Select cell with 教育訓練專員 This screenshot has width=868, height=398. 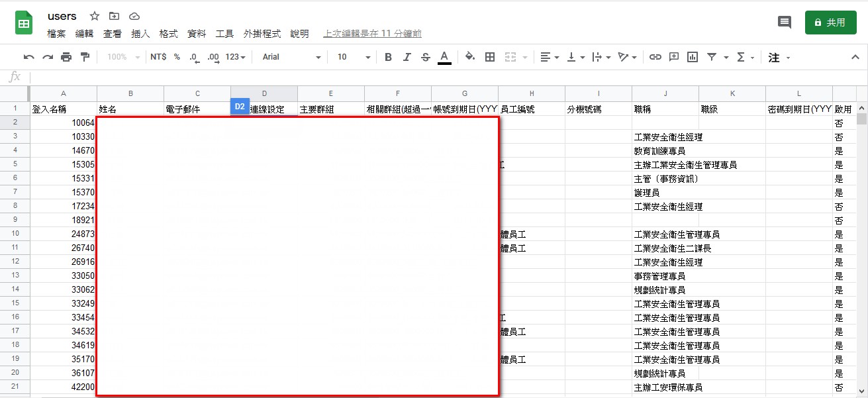coord(665,150)
